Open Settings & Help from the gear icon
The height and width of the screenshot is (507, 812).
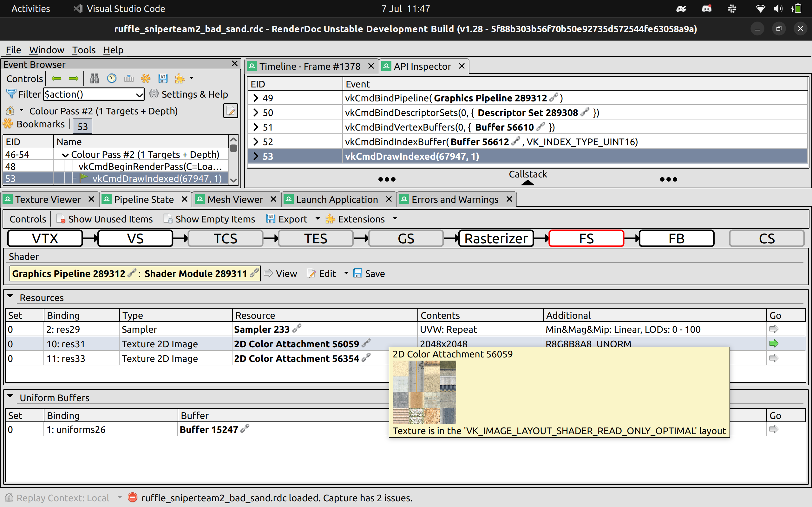[154, 94]
